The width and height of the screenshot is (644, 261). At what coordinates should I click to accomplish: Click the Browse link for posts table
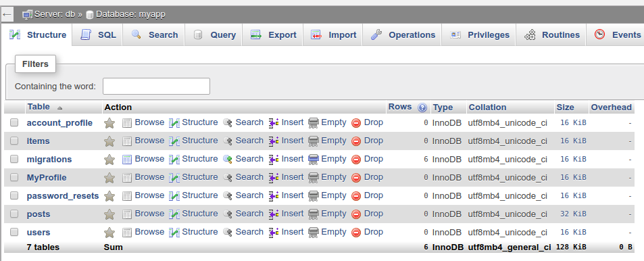[149, 214]
